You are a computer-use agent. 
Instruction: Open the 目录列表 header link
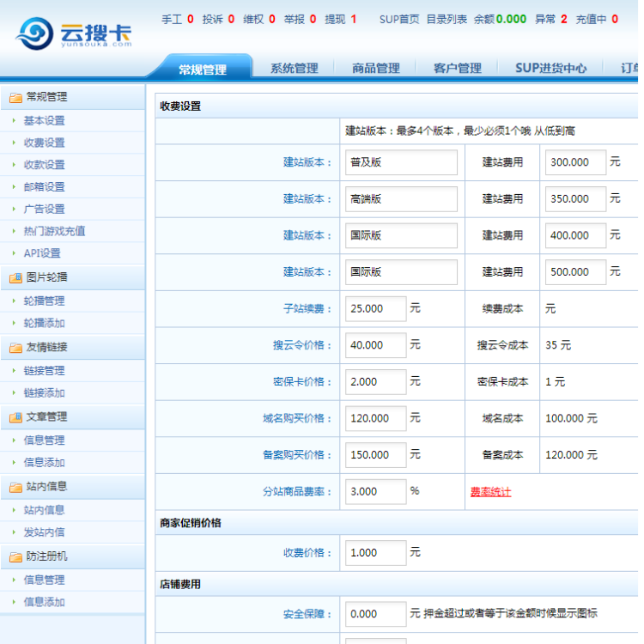point(447,19)
